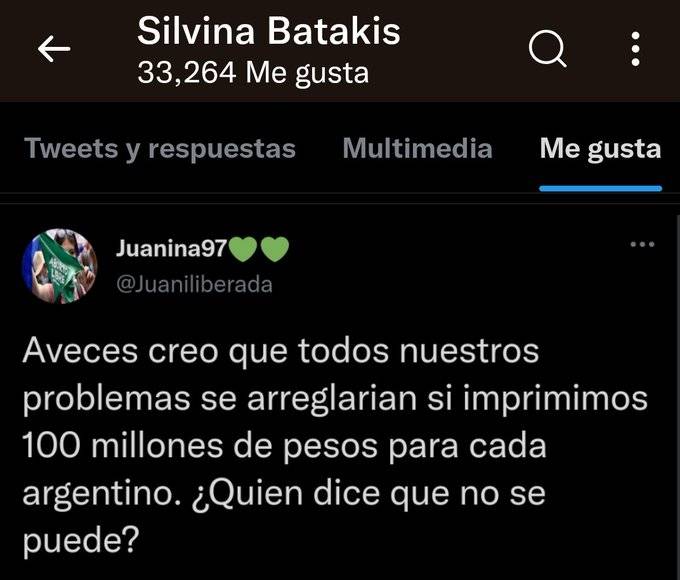680x580 pixels.
Task: Click the 33,264 Me gusta count
Action: tap(253, 72)
